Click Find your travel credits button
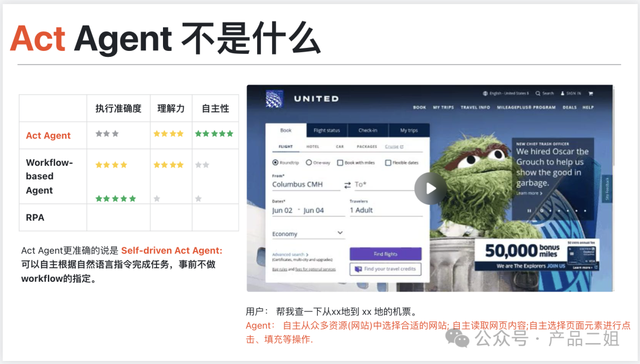This screenshot has height=364, width=640. click(385, 269)
